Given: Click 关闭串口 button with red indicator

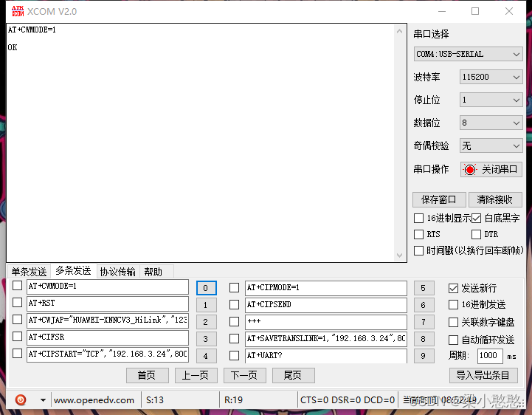Looking at the screenshot, I should 491,169.
